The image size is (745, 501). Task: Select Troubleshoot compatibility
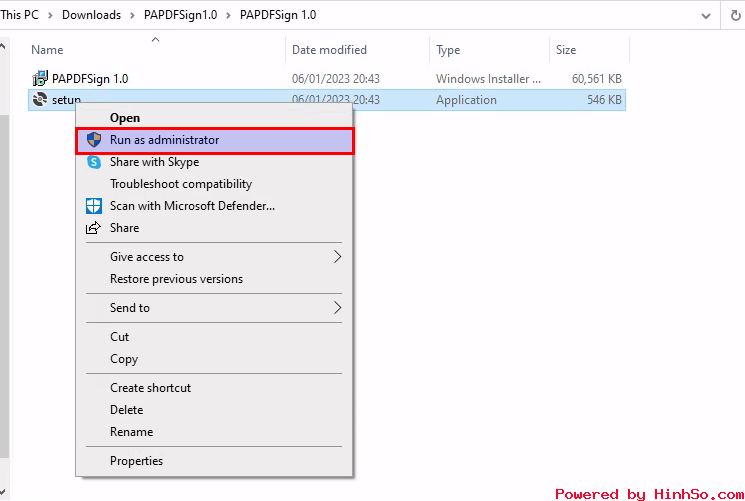214,184
